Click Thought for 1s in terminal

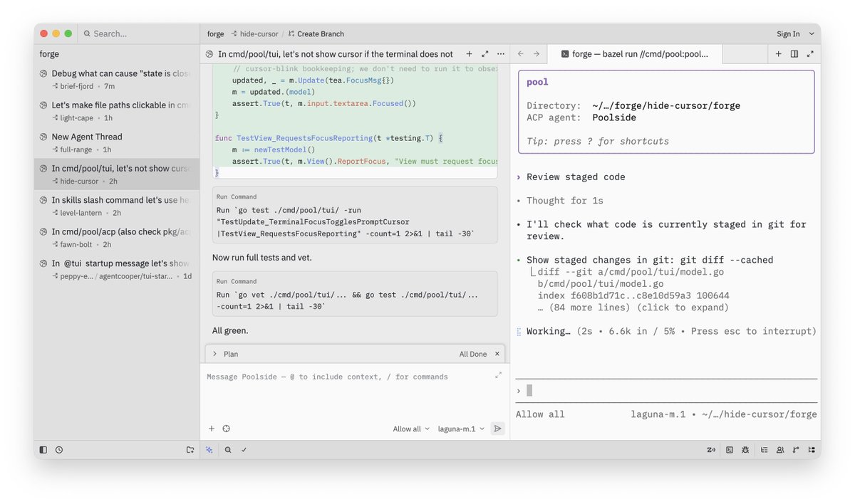click(565, 201)
